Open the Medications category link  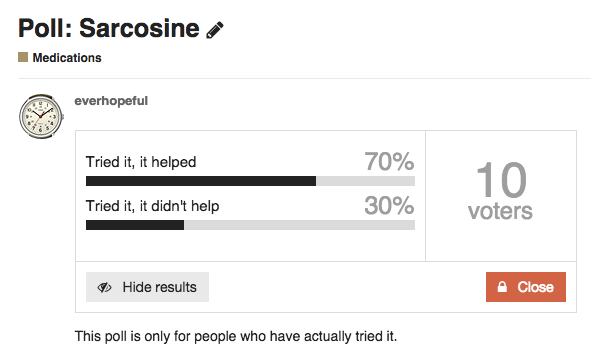[67, 58]
